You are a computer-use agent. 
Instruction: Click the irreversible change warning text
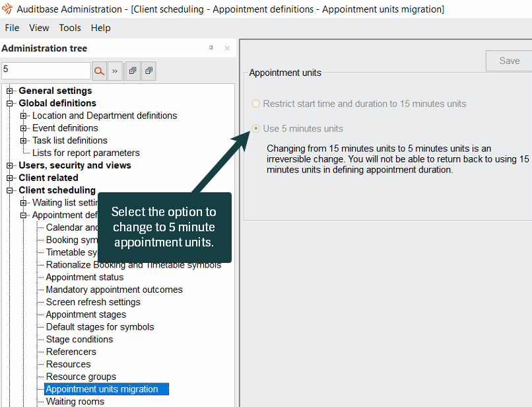tap(397, 159)
